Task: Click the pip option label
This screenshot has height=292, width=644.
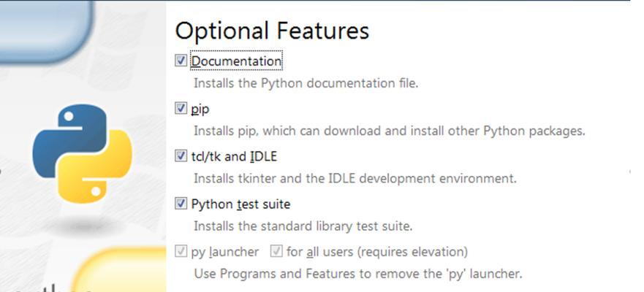Action: click(x=200, y=110)
